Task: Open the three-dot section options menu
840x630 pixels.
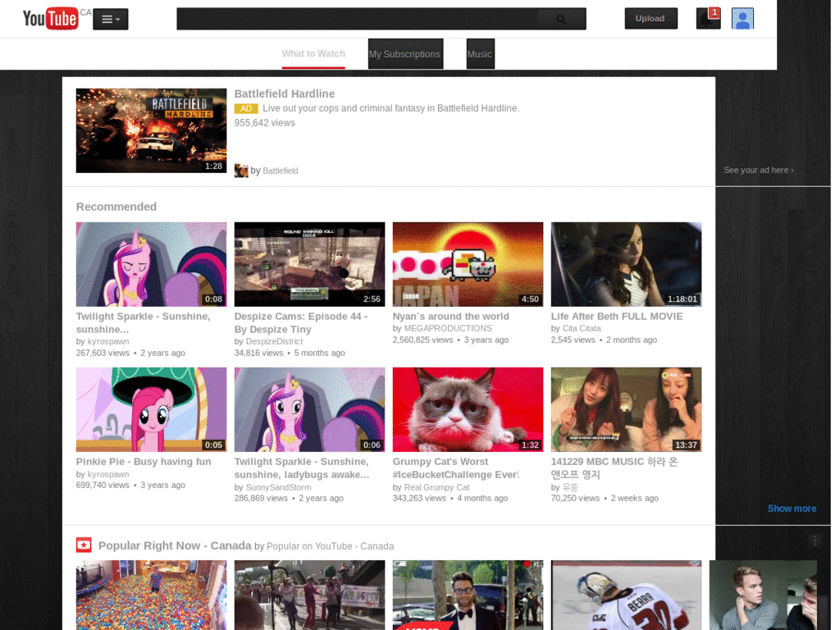Action: (x=815, y=541)
